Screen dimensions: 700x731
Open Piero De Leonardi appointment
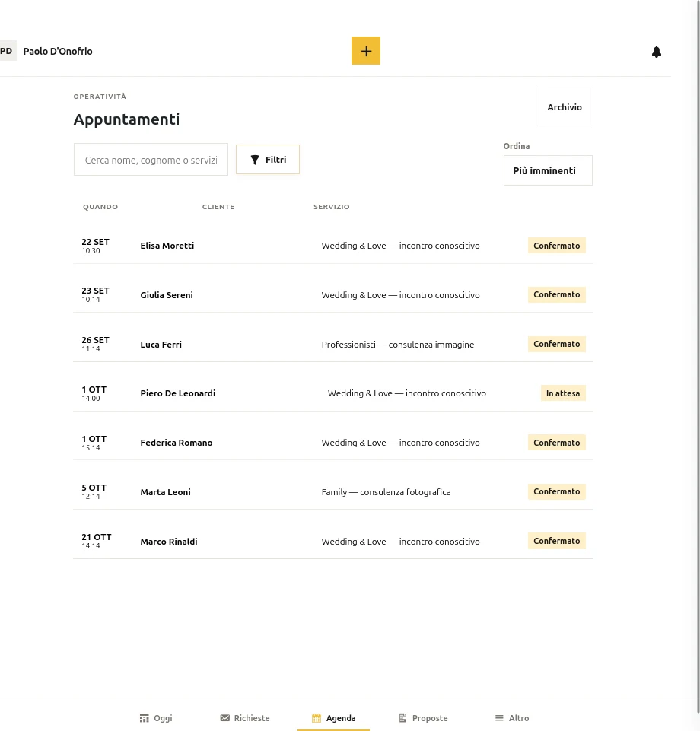(x=333, y=393)
